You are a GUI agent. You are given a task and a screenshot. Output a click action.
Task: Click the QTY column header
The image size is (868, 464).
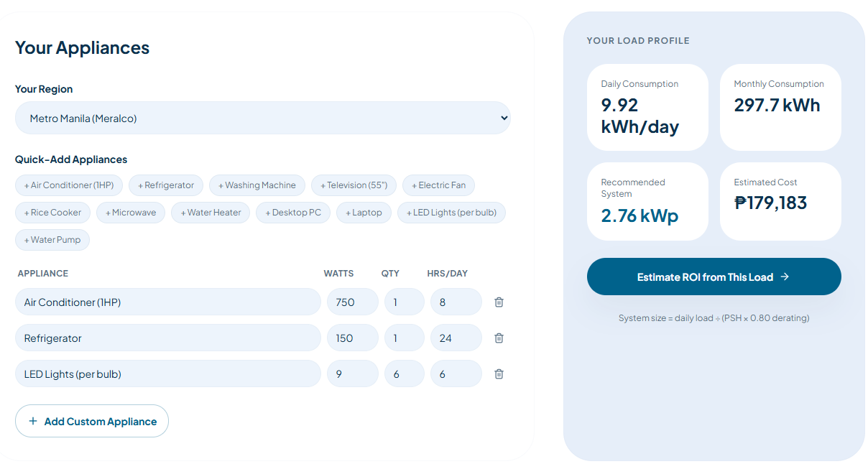pos(390,274)
